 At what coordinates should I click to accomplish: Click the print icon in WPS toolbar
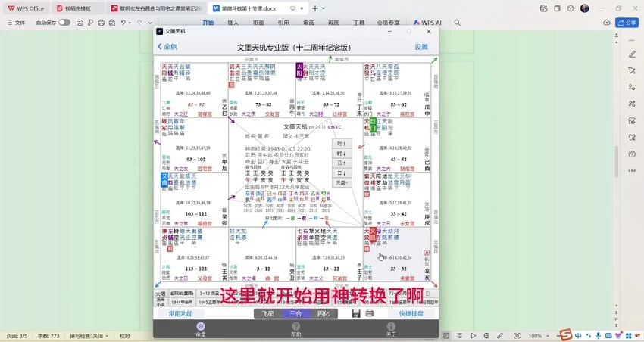click(101, 23)
